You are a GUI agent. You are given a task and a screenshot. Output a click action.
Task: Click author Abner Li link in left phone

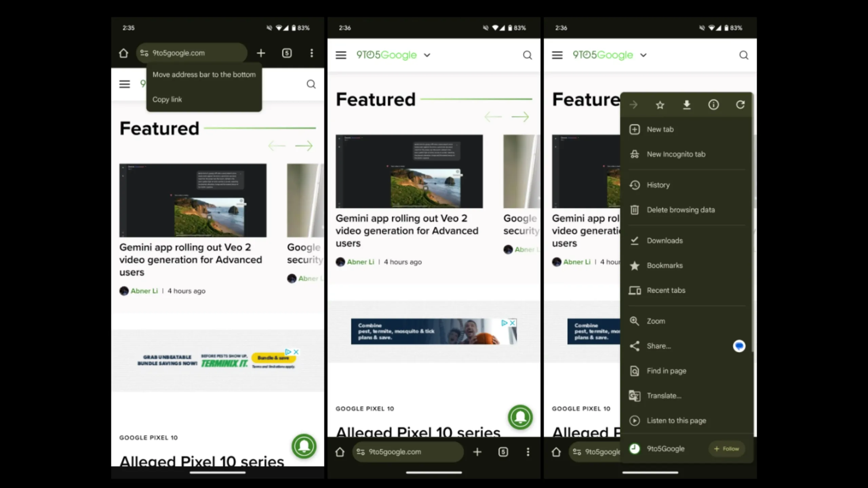[x=144, y=291]
